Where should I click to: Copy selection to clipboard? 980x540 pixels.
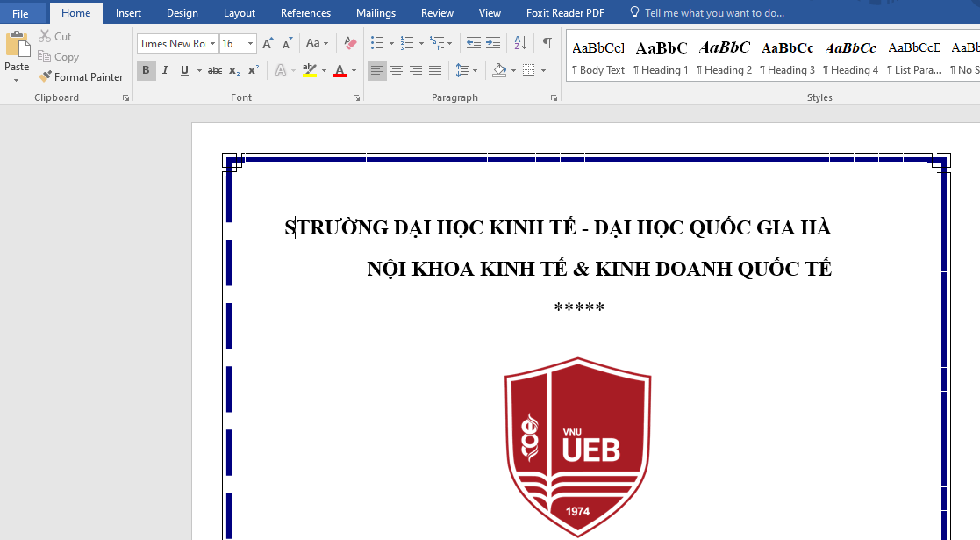tap(58, 57)
